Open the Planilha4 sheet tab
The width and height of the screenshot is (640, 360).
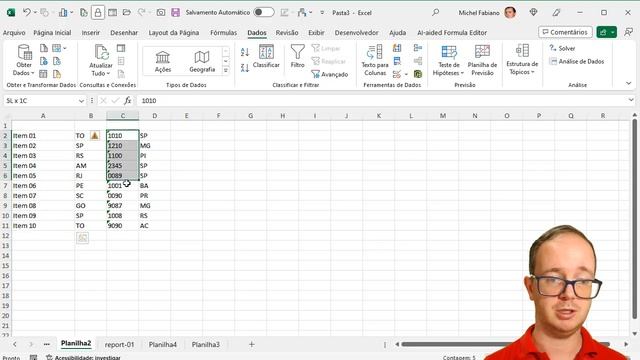162,344
